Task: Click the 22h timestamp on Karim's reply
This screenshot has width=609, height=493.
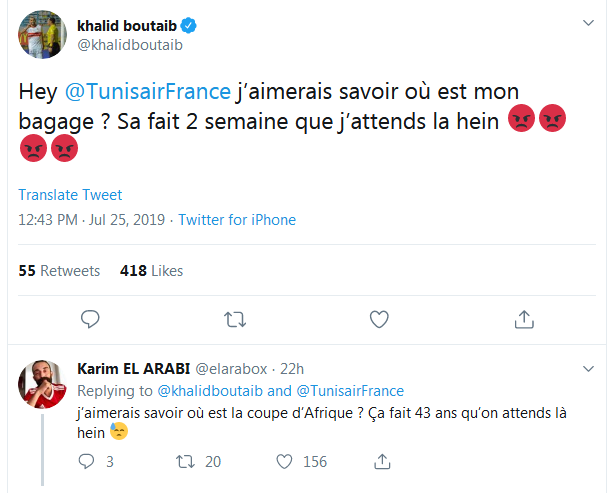Action: pos(292,370)
